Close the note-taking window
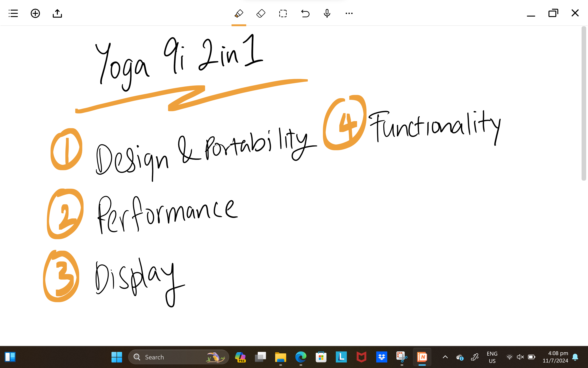 (575, 13)
